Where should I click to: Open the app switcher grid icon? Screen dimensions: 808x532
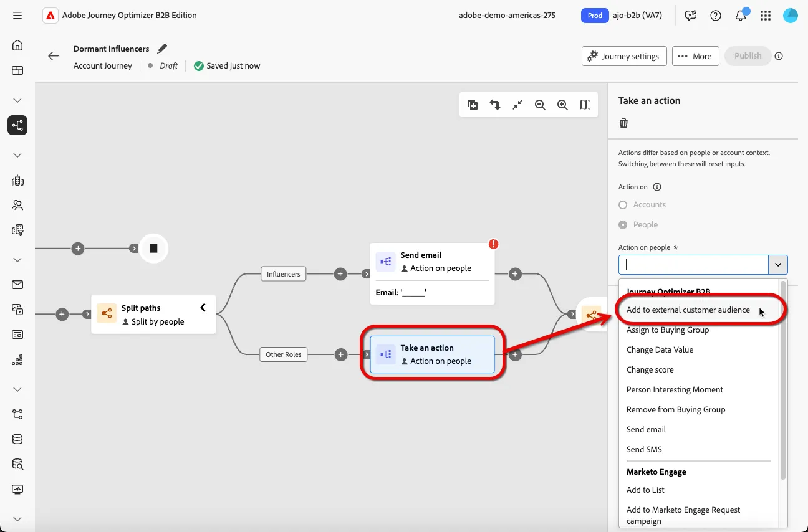tap(766, 16)
